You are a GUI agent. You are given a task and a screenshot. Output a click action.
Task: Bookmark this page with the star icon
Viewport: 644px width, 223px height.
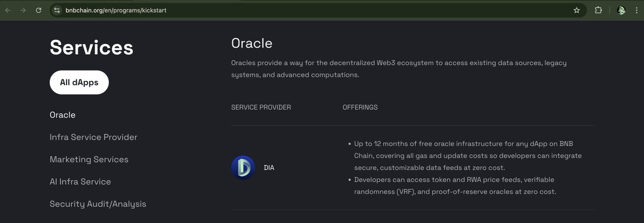[x=577, y=10]
